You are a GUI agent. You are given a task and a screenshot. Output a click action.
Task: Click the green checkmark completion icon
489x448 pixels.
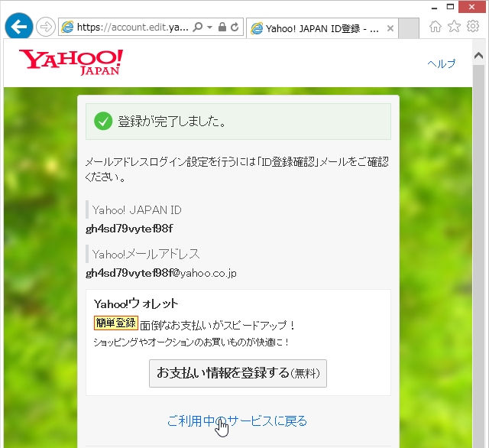pos(103,121)
